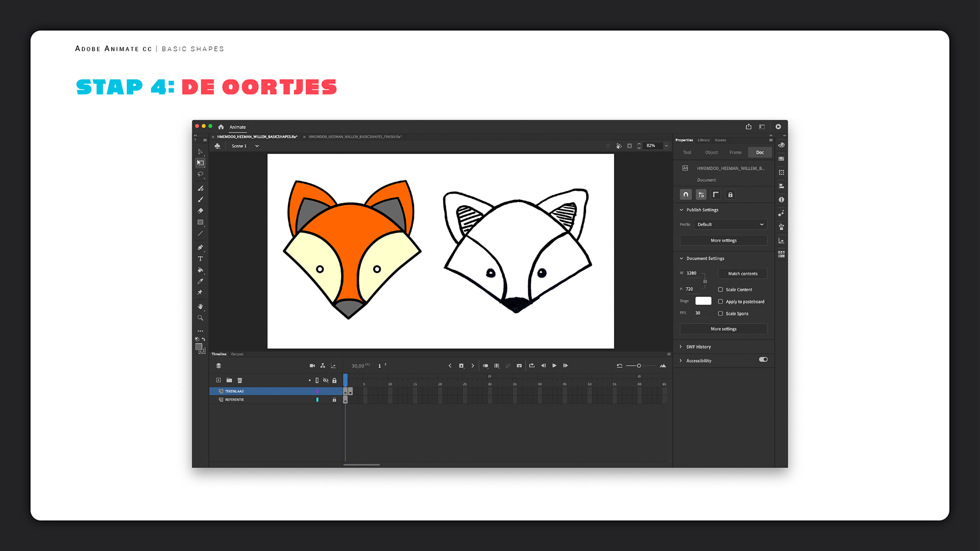Open the Profile Default dropdown
Viewport: 980px width, 551px height.
pos(730,224)
